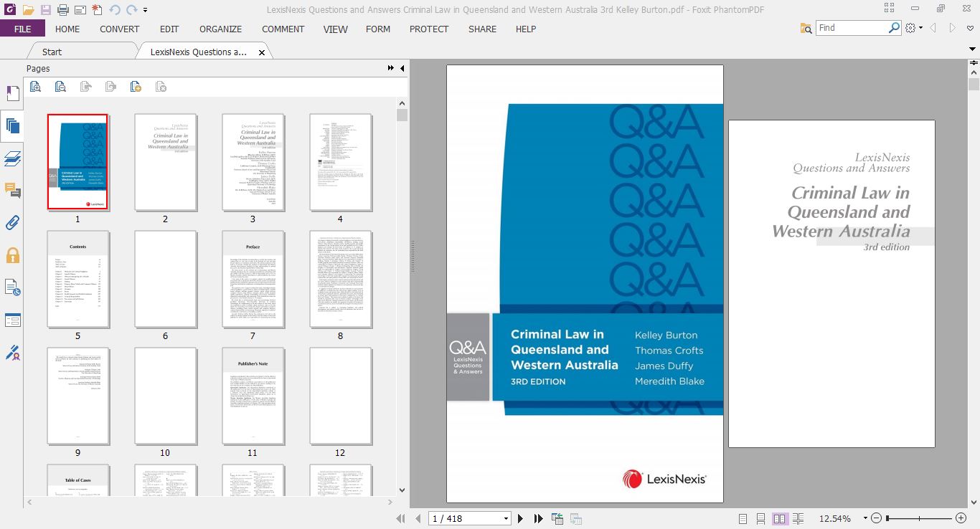Viewport: 980px width, 529px height.
Task: Click the down arrow of thumbnails scrollbar
Action: pyautogui.click(x=402, y=490)
